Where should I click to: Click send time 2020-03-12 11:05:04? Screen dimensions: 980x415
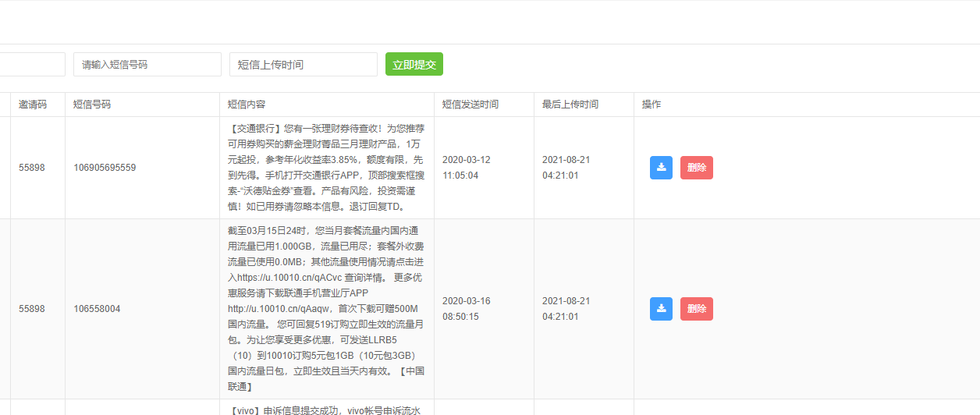tap(466, 168)
